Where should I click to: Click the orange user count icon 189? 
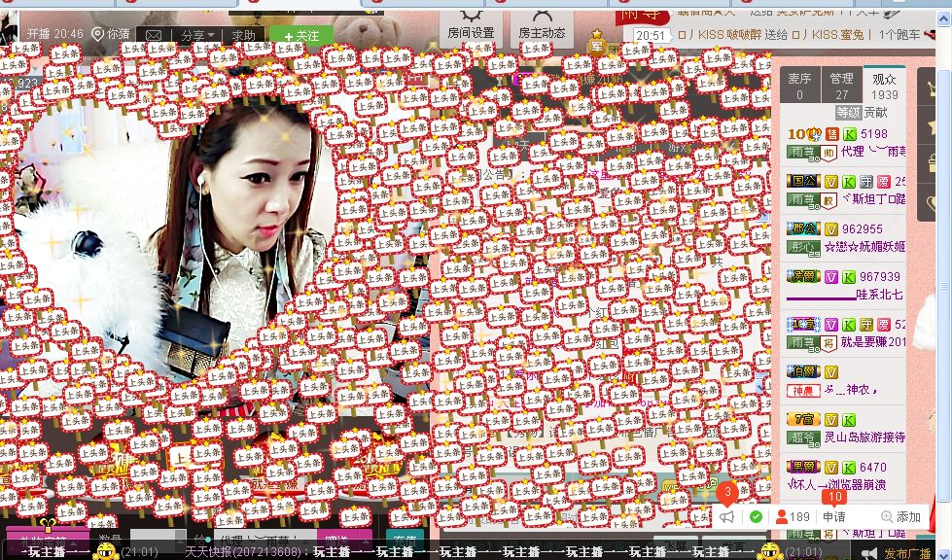pos(792,517)
